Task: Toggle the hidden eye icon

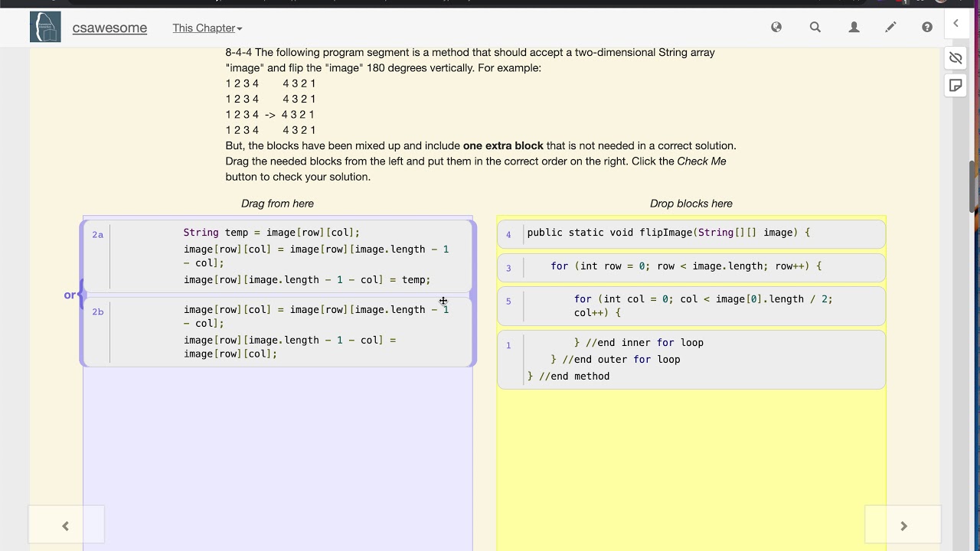Action: tap(955, 58)
